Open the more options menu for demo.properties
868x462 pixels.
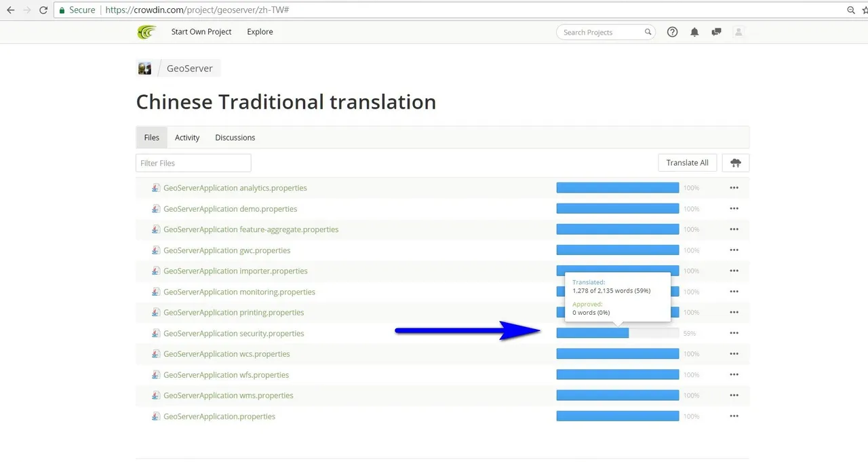coord(734,209)
